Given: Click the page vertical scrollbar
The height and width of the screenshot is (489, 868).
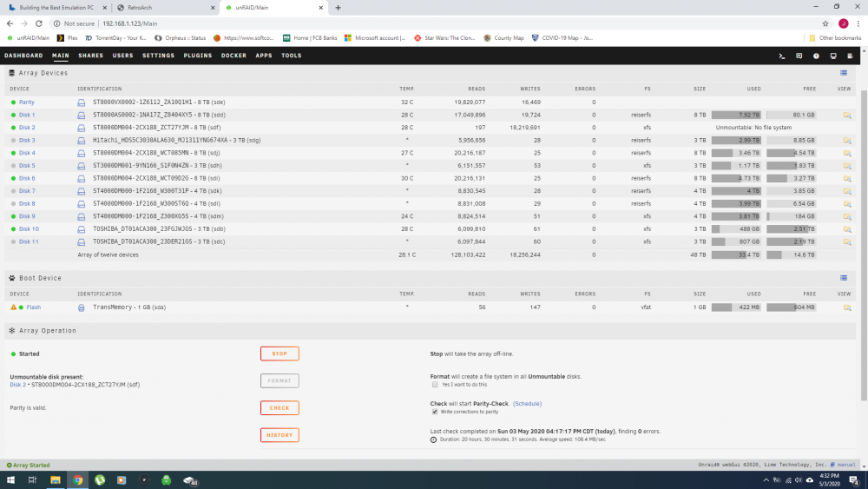Looking at the screenshot, I should pyautogui.click(x=864, y=244).
